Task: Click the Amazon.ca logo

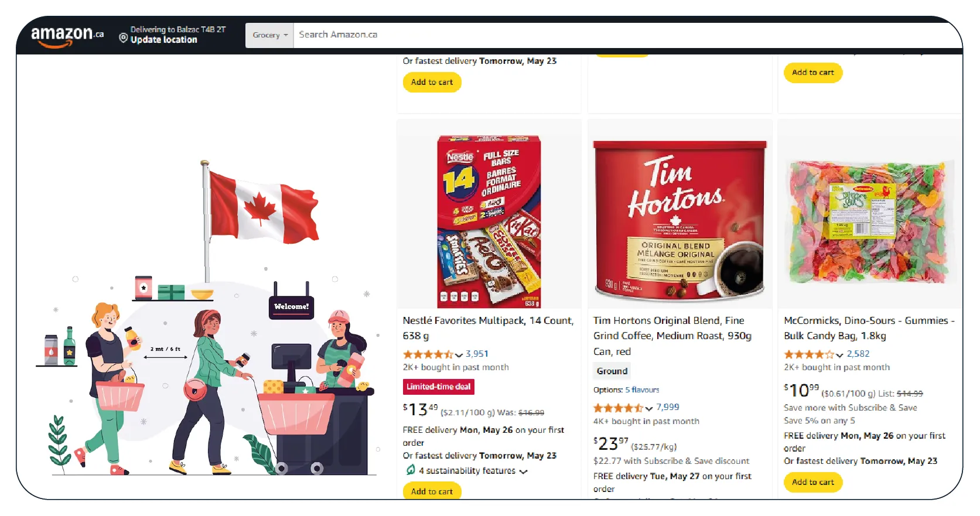Action: tap(67, 35)
